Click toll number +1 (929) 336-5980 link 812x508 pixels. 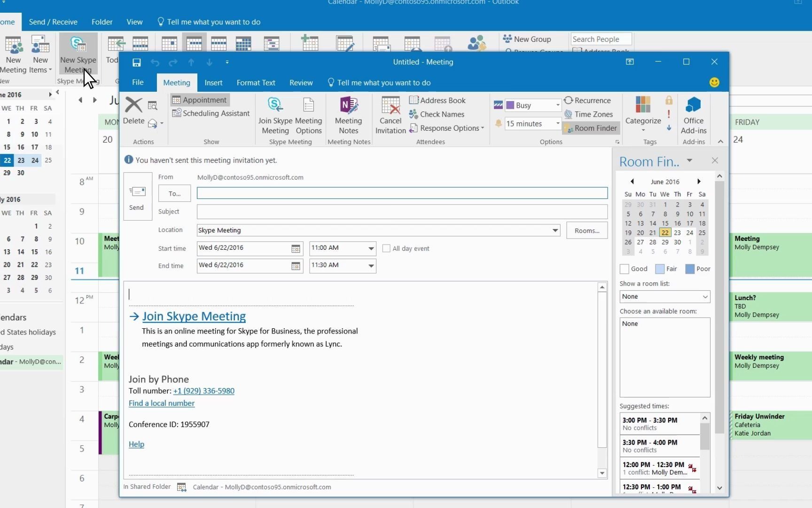(203, 391)
